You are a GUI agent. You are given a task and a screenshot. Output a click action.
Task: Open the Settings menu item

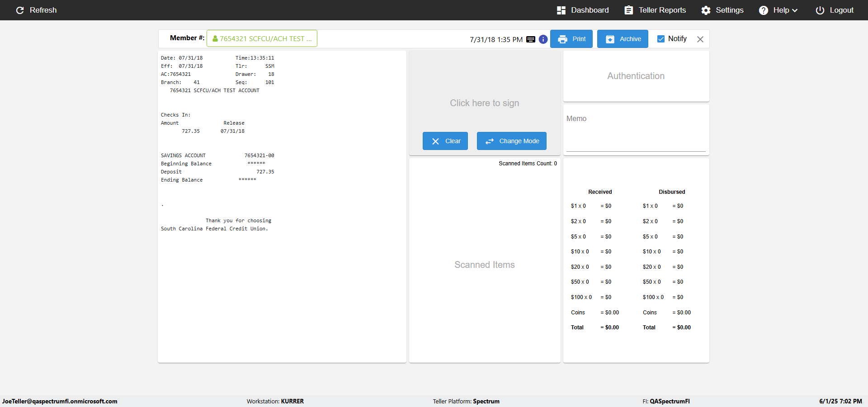pyautogui.click(x=722, y=10)
